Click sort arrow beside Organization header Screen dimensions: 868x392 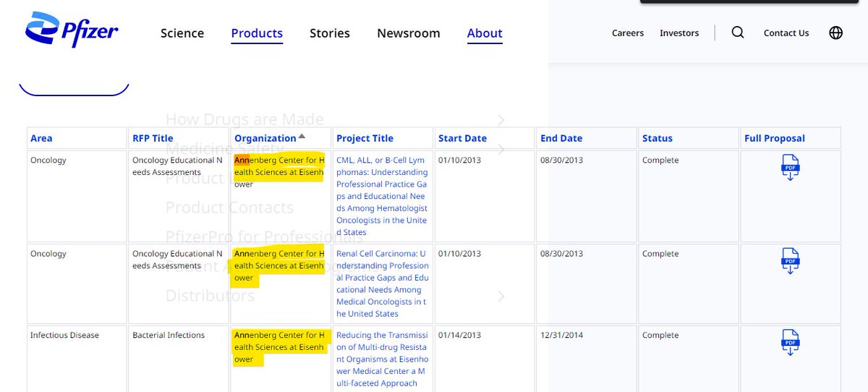point(302,137)
